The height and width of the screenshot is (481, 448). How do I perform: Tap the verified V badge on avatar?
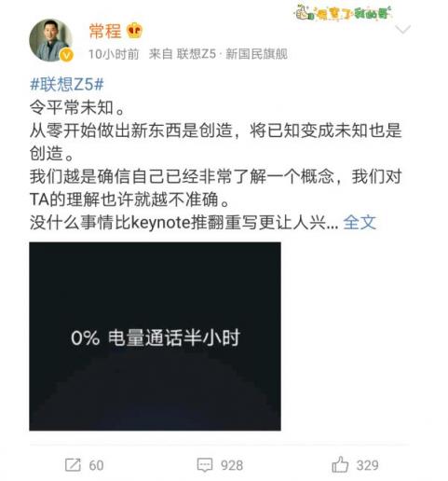67,55
